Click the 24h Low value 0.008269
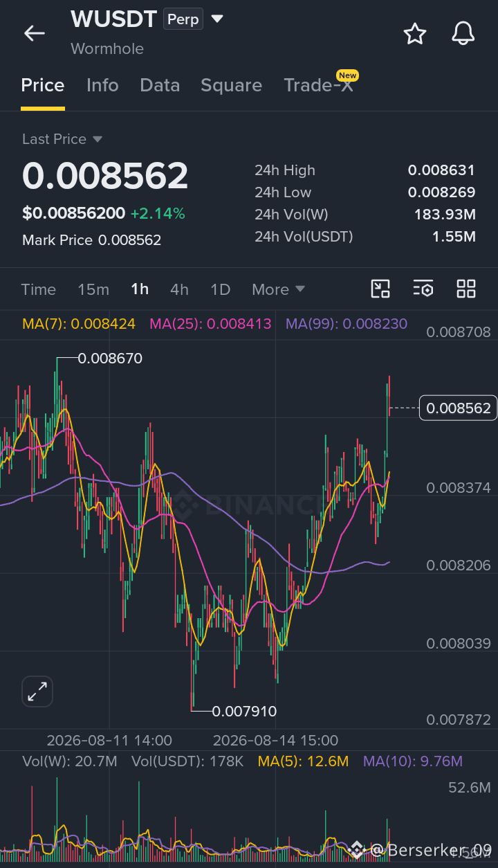The height and width of the screenshot is (868, 498). (x=441, y=192)
